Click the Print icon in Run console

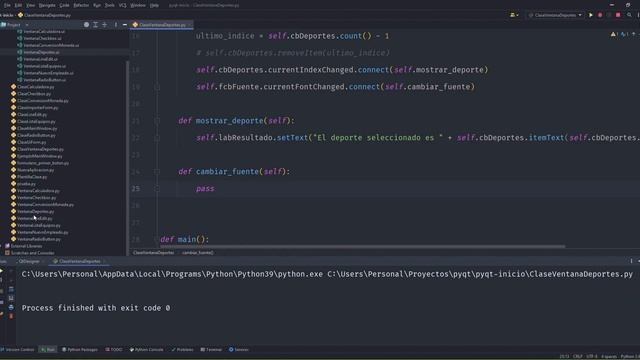point(11,307)
